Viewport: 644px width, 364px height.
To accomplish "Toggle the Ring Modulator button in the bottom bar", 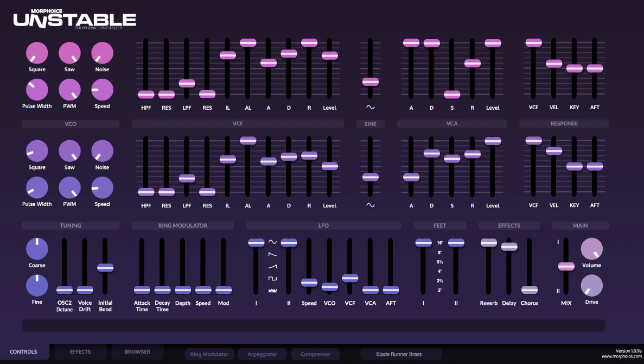I will (x=209, y=354).
